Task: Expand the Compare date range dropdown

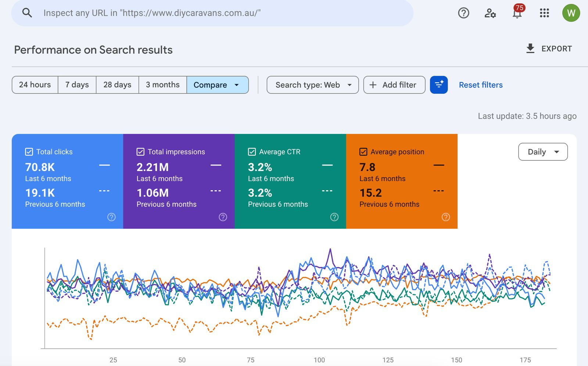Action: (217, 85)
